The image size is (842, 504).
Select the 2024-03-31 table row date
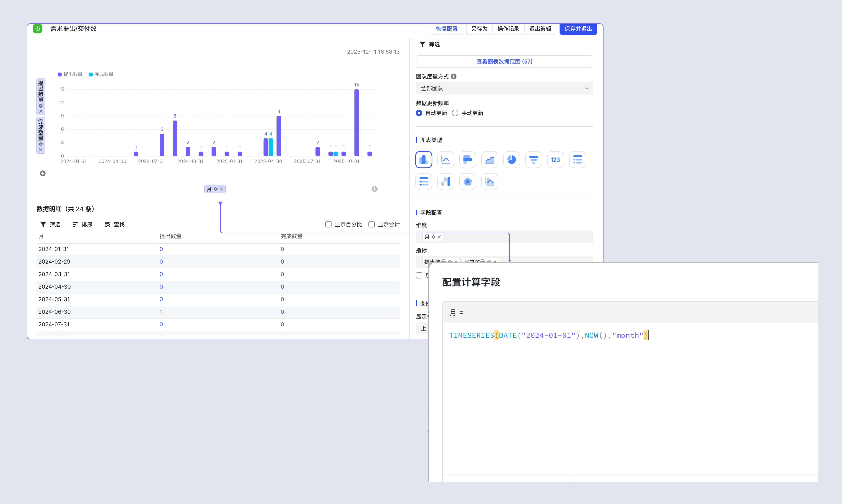pyautogui.click(x=54, y=274)
